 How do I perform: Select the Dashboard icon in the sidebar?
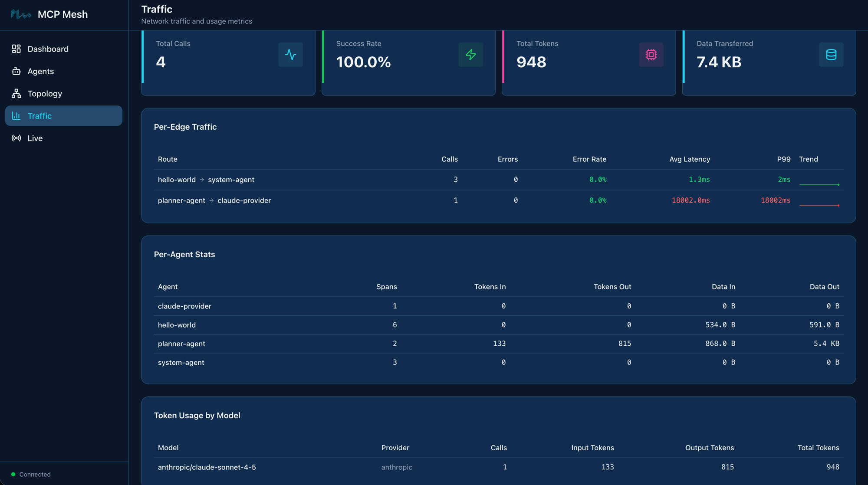pyautogui.click(x=16, y=49)
